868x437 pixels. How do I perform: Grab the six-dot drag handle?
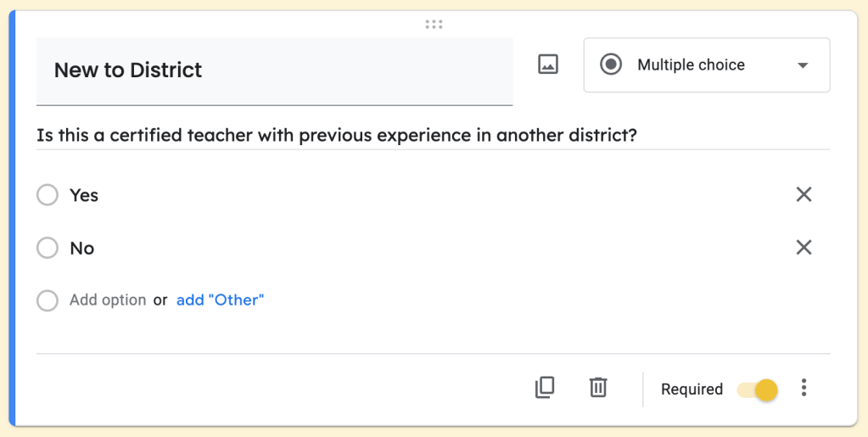coord(434,25)
